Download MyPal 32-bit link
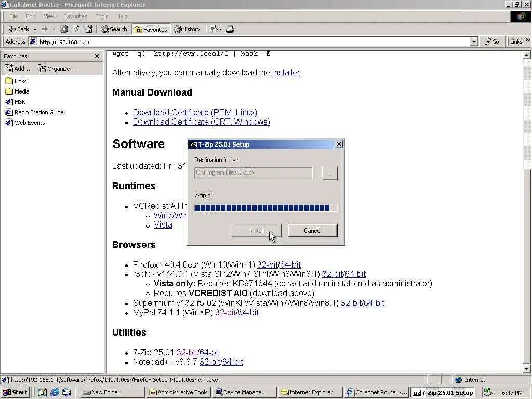The image size is (532, 399). pos(225,313)
